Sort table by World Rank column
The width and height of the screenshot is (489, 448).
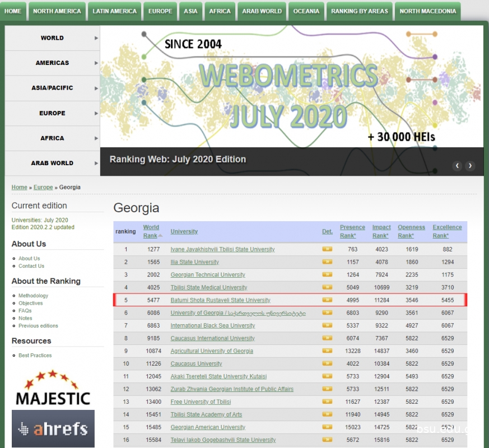tap(151, 231)
